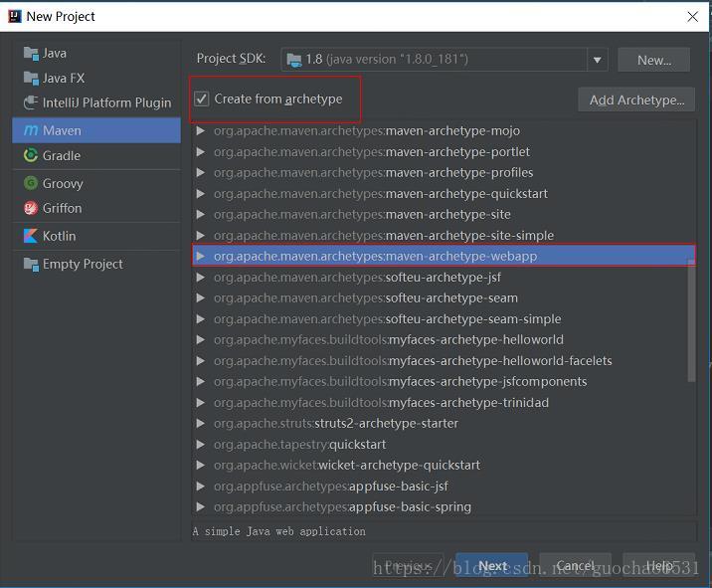
Task: Close the New Project dialog
Action: [x=692, y=17]
